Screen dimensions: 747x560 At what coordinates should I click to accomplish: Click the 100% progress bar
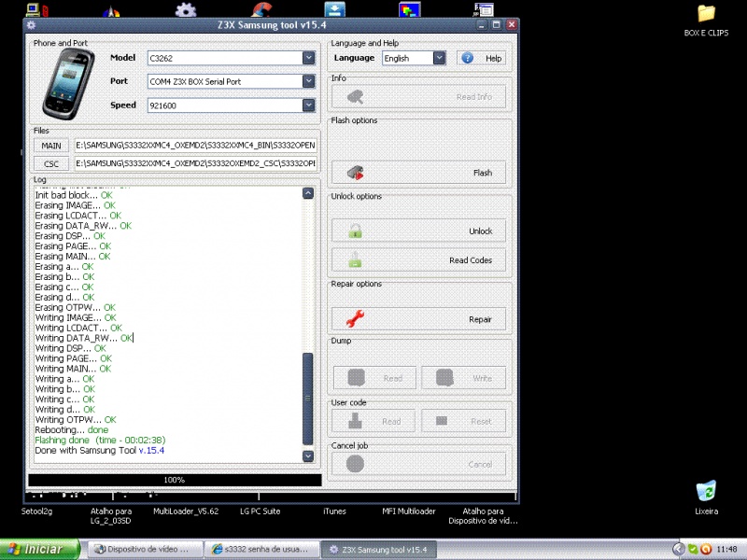pyautogui.click(x=175, y=480)
